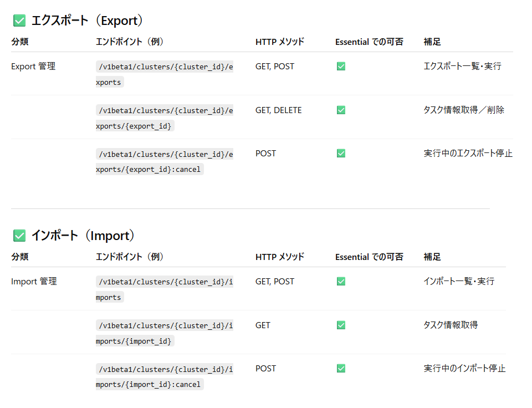532x408 pixels.
Task: Click the green check beside インポート（Import） heading
Action: pos(19,236)
